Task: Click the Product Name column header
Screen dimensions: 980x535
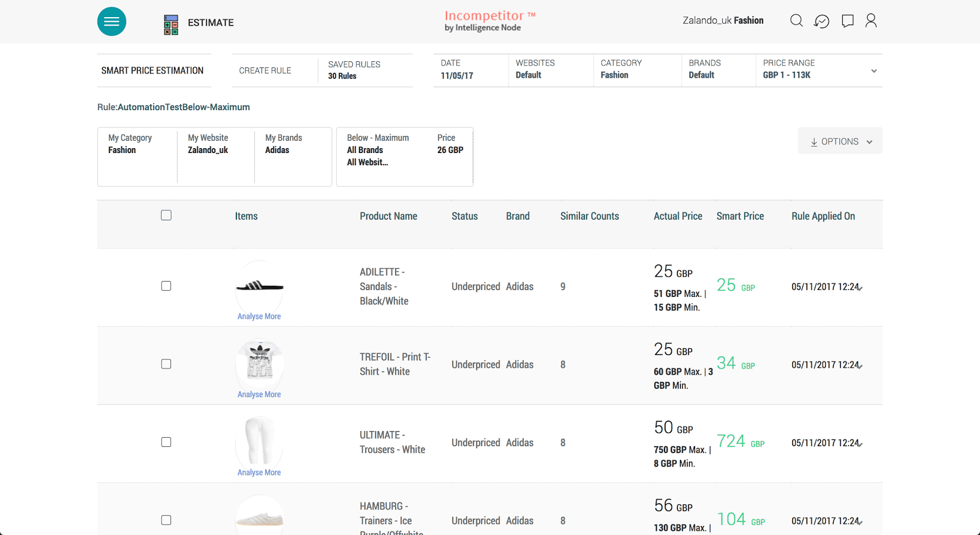Action: [x=388, y=216]
